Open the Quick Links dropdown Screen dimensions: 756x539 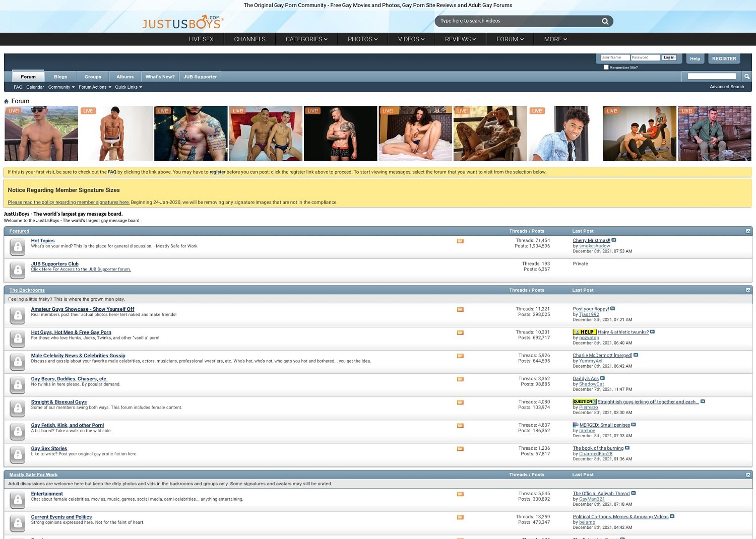click(x=129, y=87)
